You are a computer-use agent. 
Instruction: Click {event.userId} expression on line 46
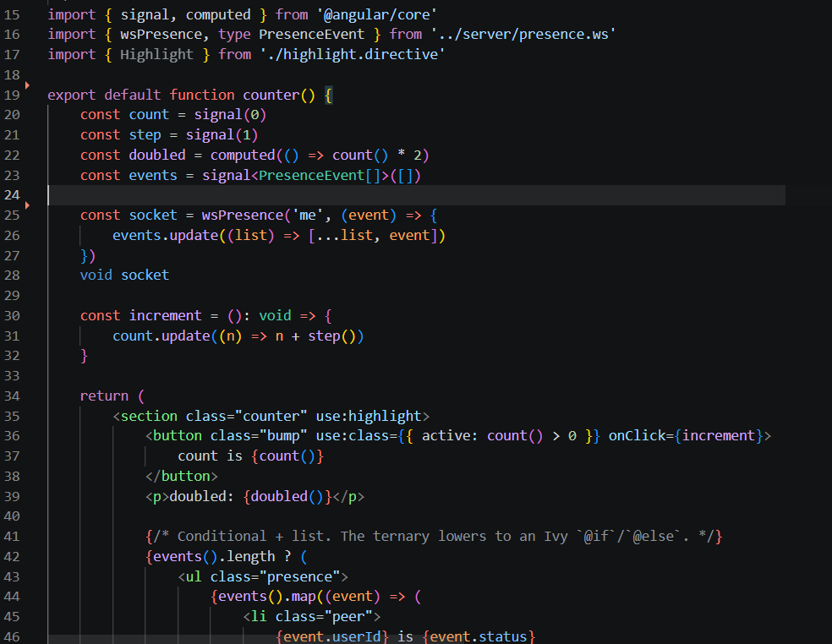coord(332,637)
